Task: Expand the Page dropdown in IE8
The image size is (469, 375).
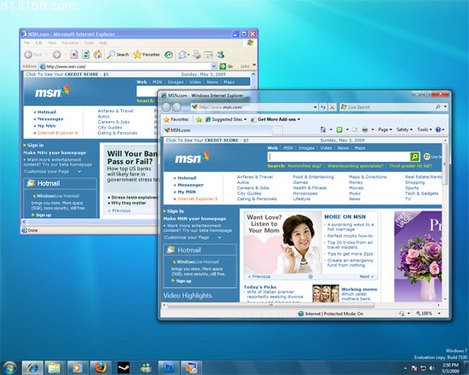Action: pyautogui.click(x=385, y=129)
